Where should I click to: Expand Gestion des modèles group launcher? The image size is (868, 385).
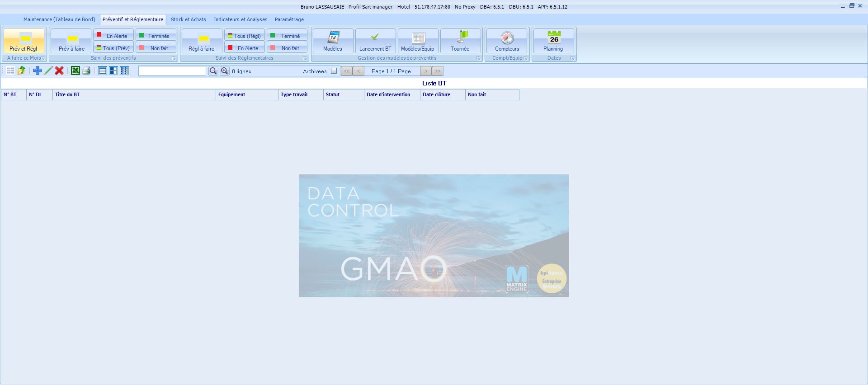coord(479,58)
